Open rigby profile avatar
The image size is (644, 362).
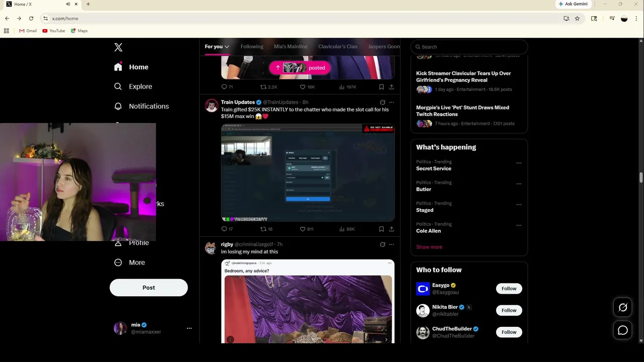211,248
